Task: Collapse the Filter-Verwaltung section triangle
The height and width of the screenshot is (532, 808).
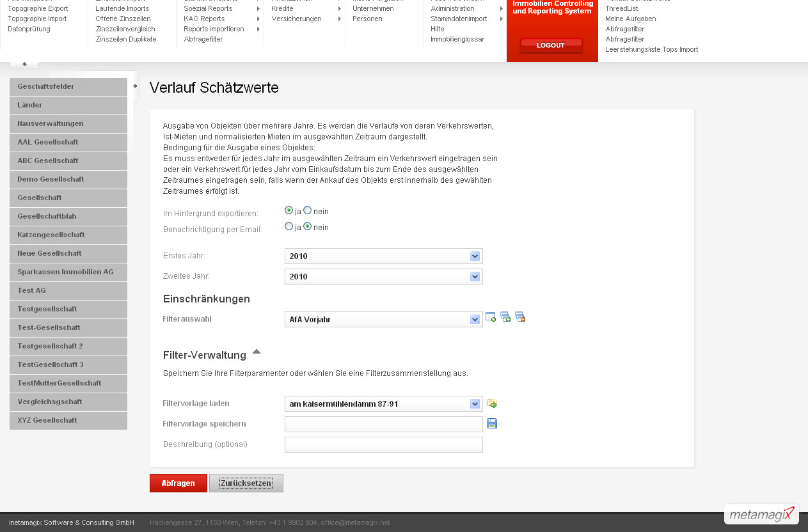Action: tap(256, 352)
